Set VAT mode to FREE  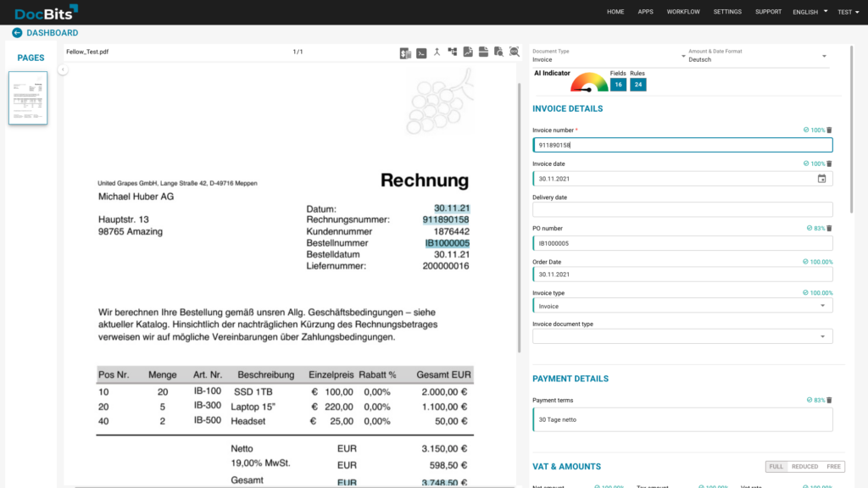click(833, 467)
